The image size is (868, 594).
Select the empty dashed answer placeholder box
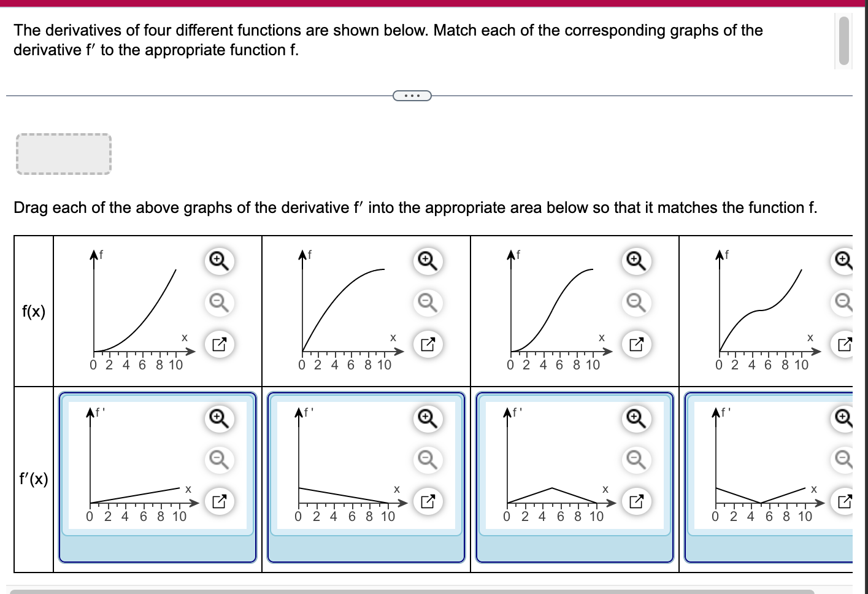coord(63,153)
